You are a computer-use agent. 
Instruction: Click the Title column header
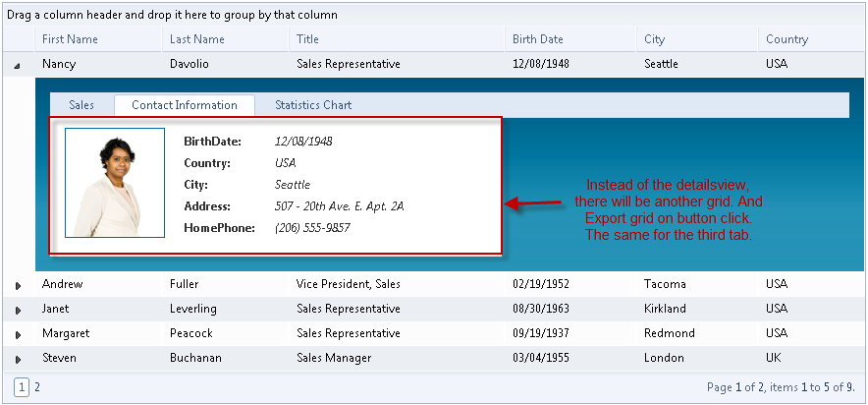[308, 39]
